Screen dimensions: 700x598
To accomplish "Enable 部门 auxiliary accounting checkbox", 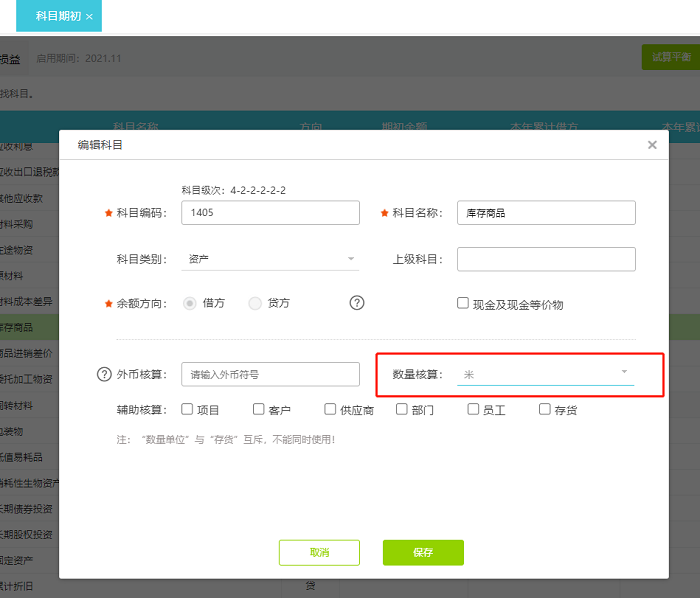I will [401, 409].
